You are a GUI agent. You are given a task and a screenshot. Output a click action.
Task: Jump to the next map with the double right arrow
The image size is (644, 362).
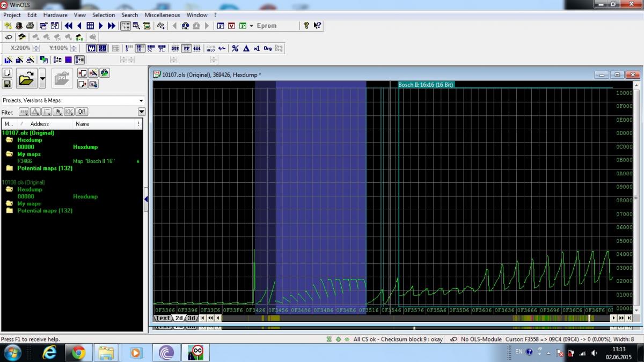pos(112,26)
